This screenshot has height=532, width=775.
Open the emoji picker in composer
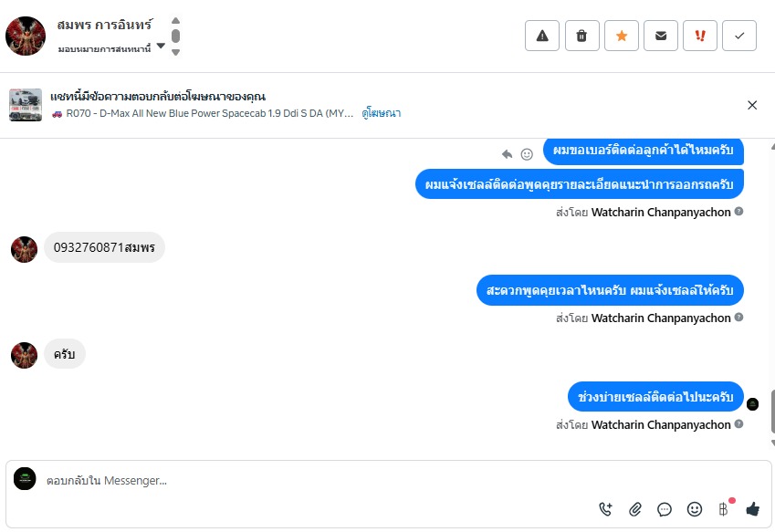(694, 509)
